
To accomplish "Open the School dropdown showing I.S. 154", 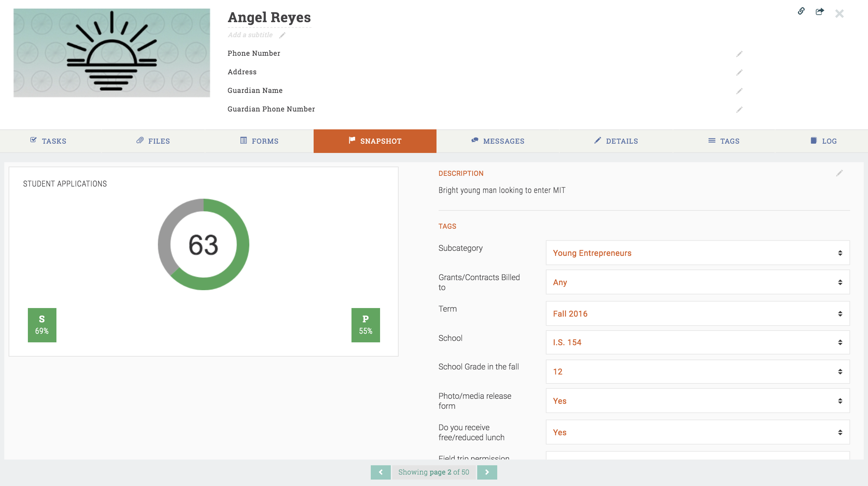I will [697, 342].
